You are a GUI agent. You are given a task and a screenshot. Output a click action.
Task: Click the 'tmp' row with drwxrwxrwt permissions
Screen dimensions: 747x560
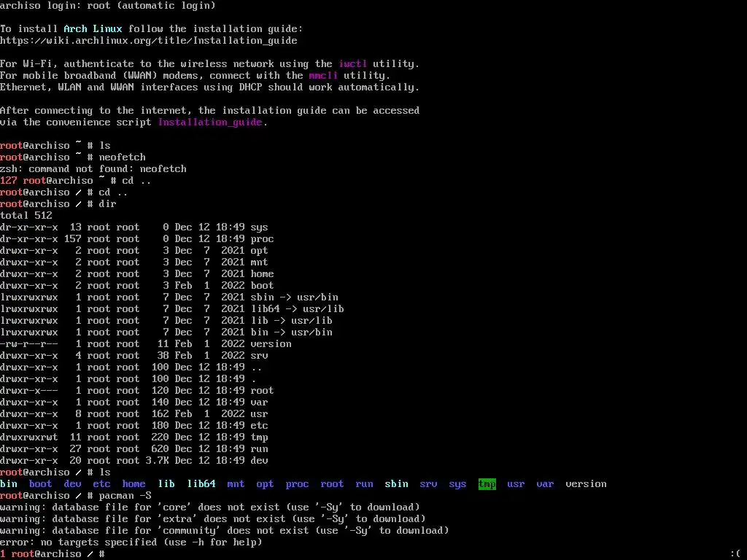coord(134,437)
